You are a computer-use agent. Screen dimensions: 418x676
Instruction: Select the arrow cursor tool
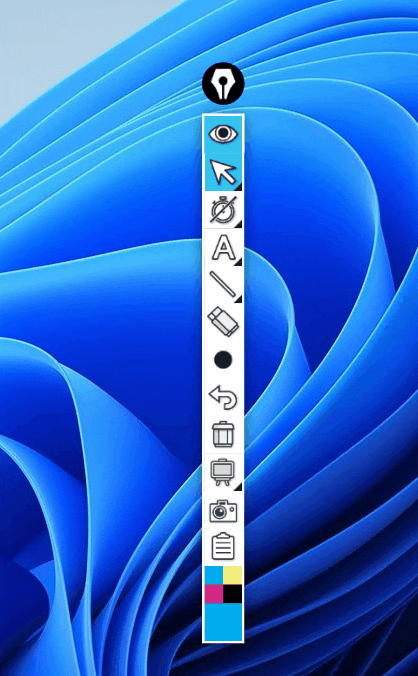[x=223, y=172]
